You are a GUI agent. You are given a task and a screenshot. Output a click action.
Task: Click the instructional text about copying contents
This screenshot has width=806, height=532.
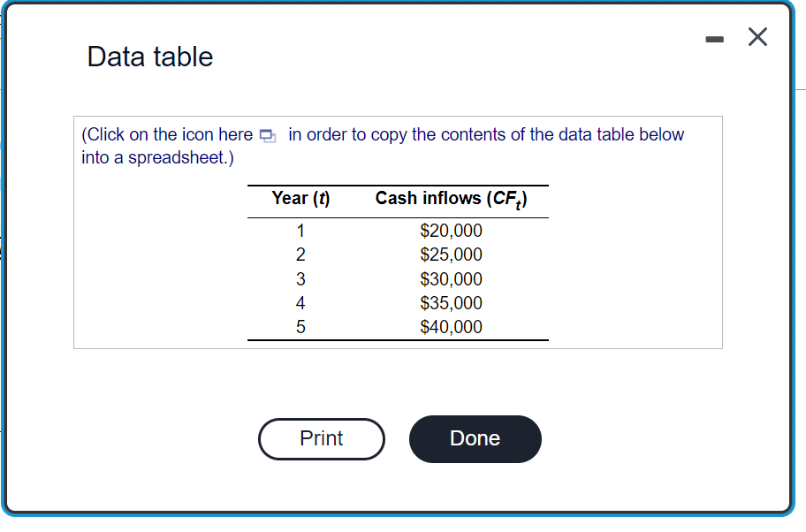[x=380, y=144]
